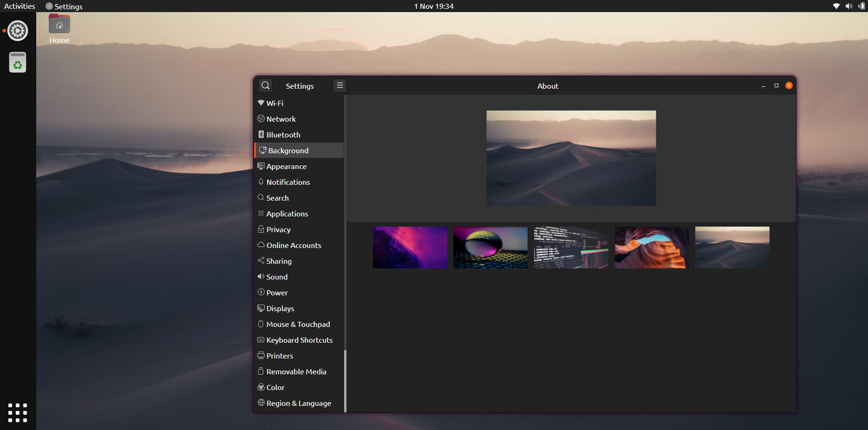Choose the green code wallpaper thumbnail
Screen dimensions: 868x430
tap(571, 247)
